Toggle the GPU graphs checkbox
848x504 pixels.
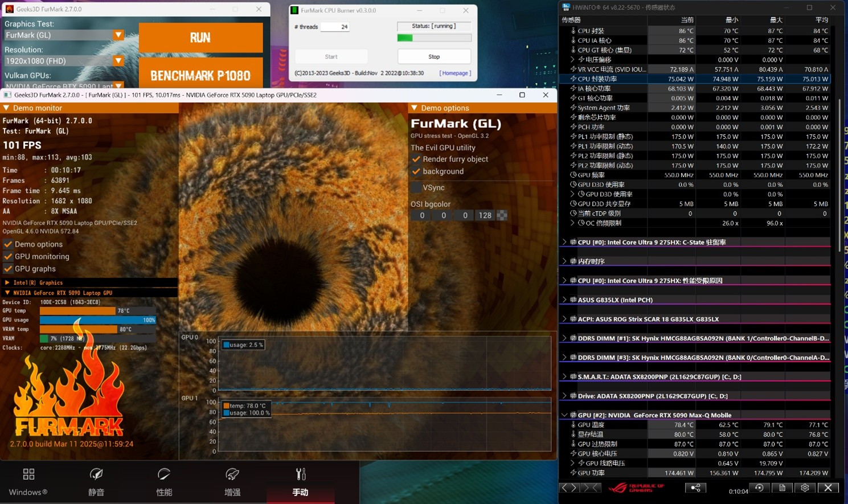click(8, 269)
